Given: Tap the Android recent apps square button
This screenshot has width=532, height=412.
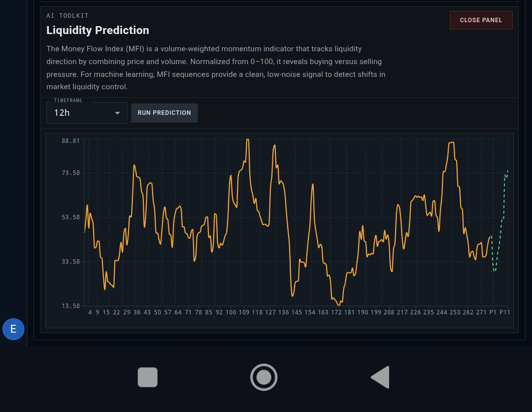Looking at the screenshot, I should (148, 377).
